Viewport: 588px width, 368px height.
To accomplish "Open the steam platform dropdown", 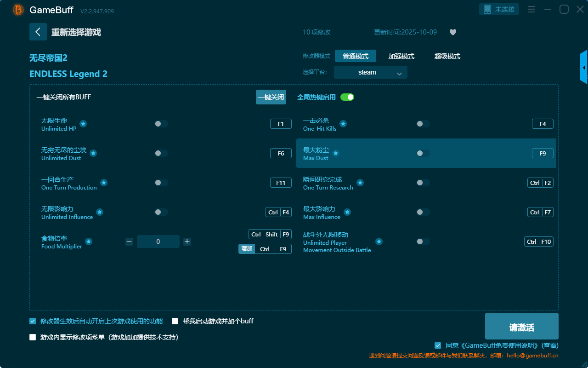I will [370, 72].
